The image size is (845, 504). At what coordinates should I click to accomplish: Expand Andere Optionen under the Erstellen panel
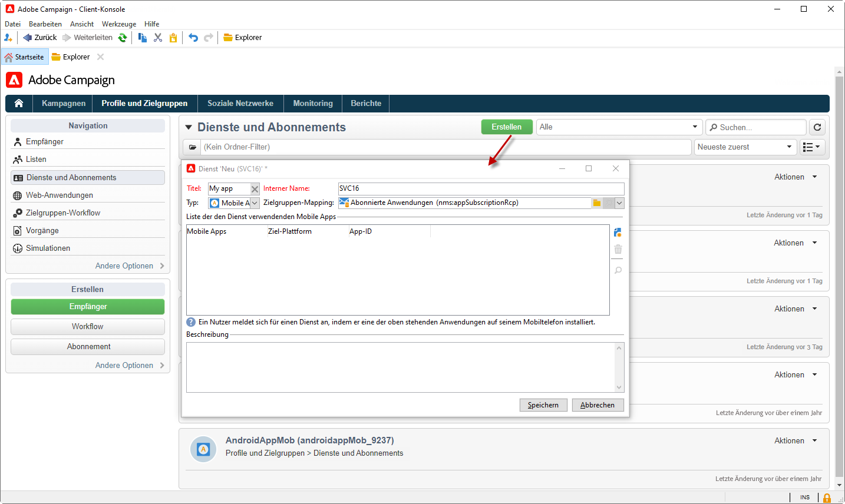[x=130, y=366]
